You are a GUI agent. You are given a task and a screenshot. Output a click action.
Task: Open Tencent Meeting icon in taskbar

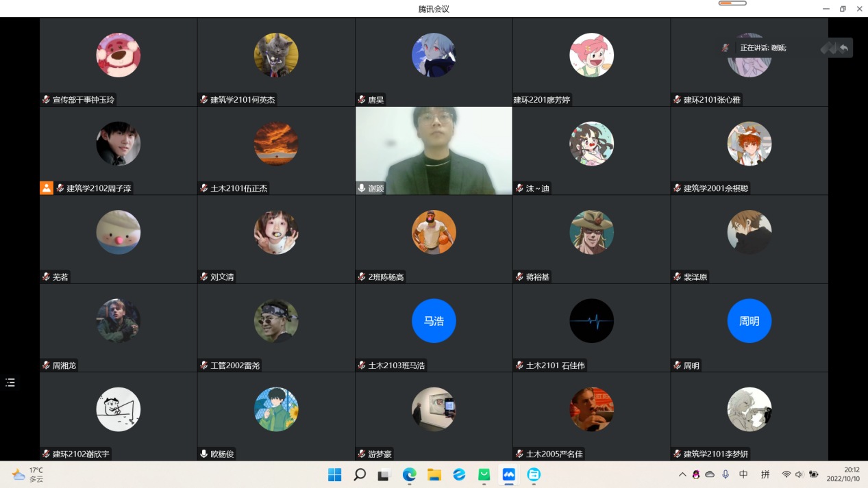point(508,474)
